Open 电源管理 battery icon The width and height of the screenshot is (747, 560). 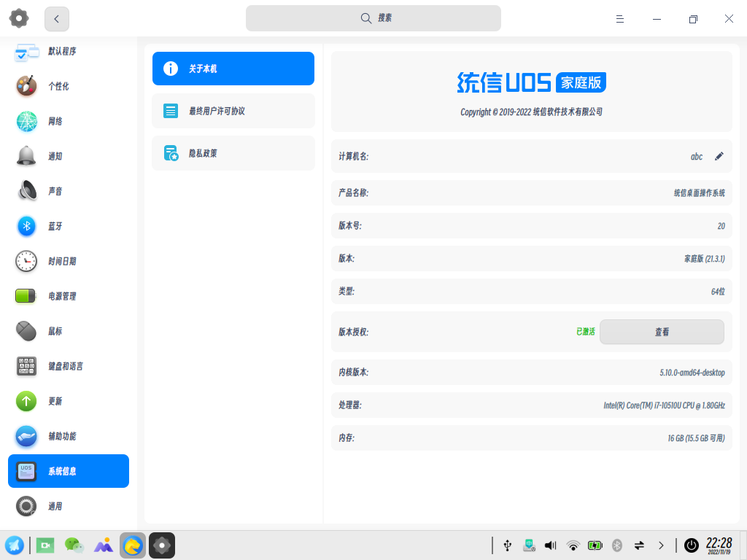point(26,296)
